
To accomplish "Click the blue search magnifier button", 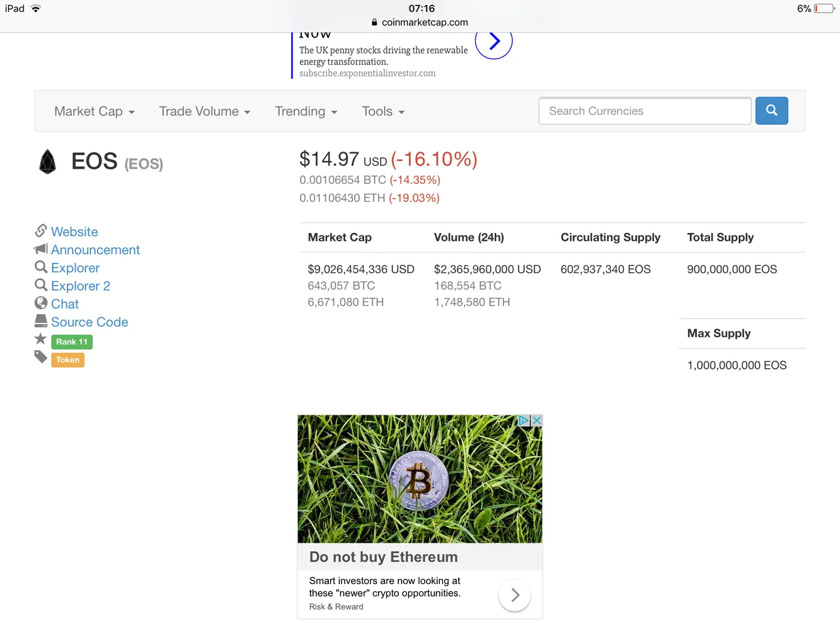I will [x=772, y=111].
